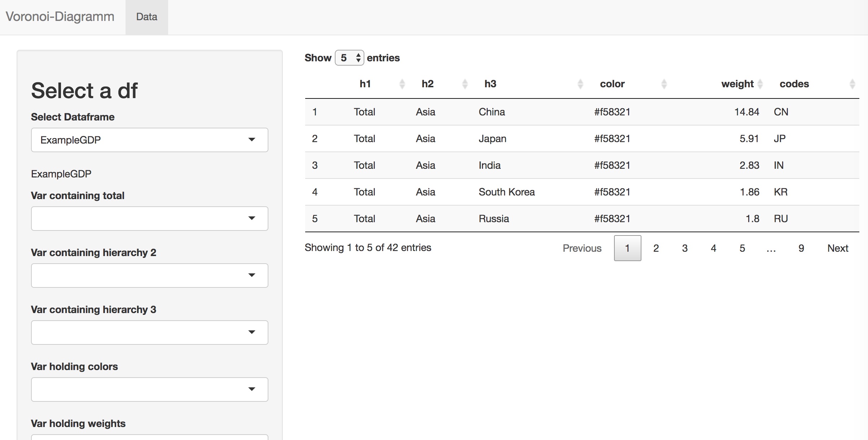Open Var containing hierarchy 2 dropdown

click(149, 276)
